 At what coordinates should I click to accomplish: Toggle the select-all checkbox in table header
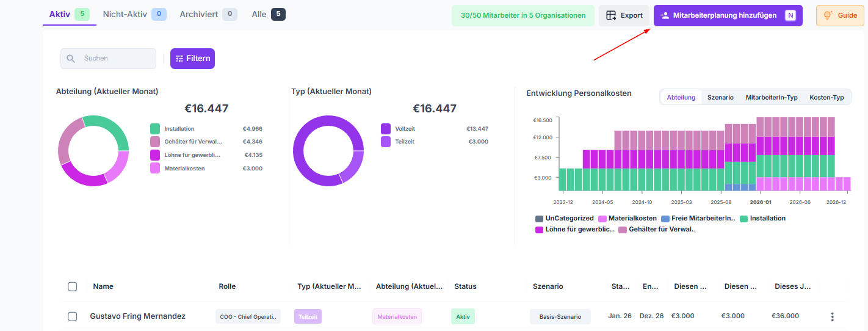coord(73,286)
